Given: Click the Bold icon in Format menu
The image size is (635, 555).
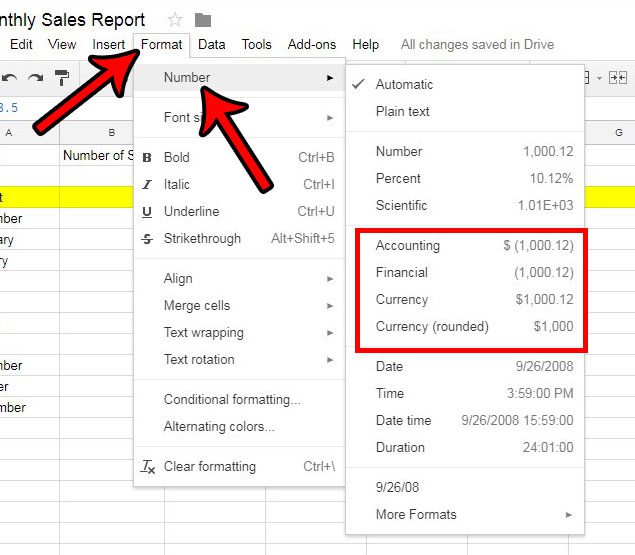Looking at the screenshot, I should tap(148, 157).
